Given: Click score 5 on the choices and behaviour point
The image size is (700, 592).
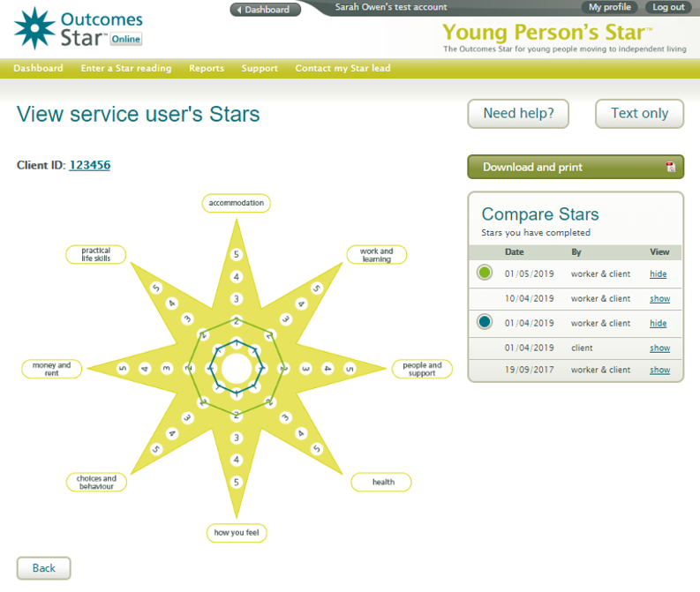Looking at the screenshot, I should 156,449.
